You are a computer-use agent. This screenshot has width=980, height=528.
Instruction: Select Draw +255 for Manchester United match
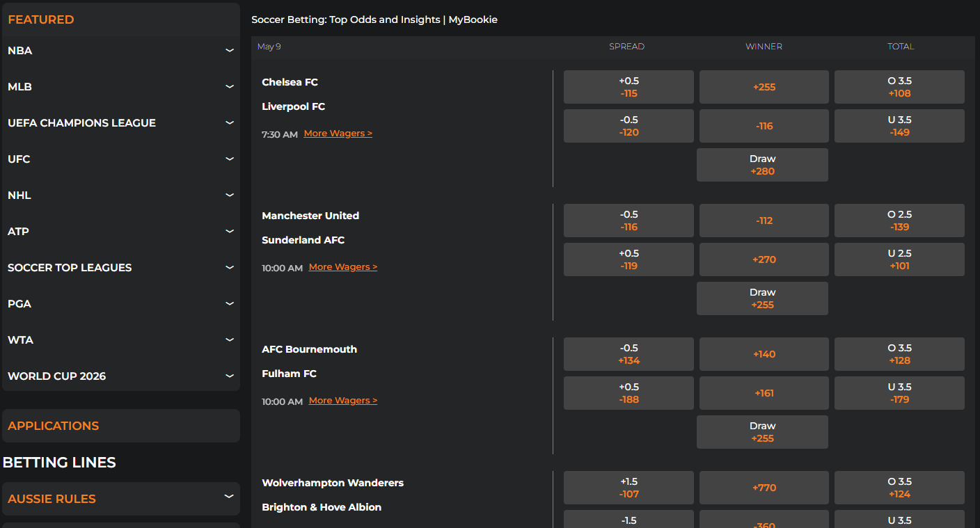pyautogui.click(x=762, y=298)
